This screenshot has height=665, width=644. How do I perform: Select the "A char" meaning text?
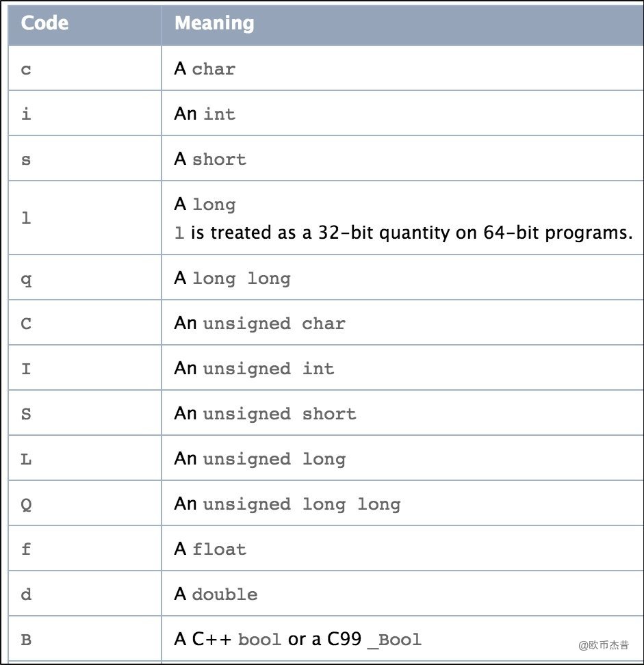tap(205, 69)
